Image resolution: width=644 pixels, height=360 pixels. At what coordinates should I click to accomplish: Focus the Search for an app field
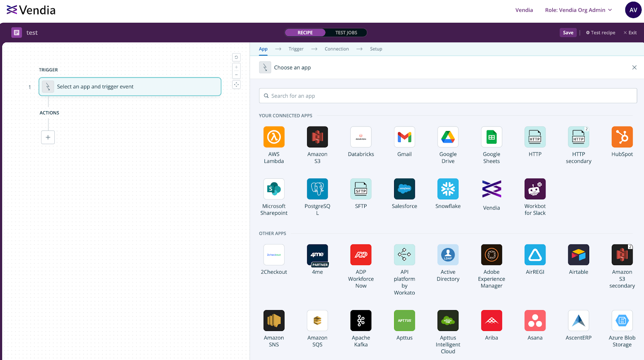[448, 96]
